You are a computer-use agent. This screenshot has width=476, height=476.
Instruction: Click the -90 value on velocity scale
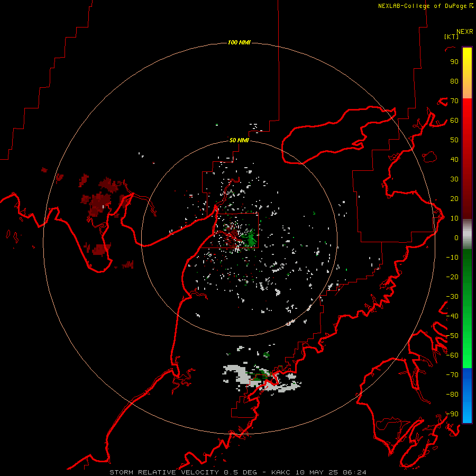[x=452, y=414]
